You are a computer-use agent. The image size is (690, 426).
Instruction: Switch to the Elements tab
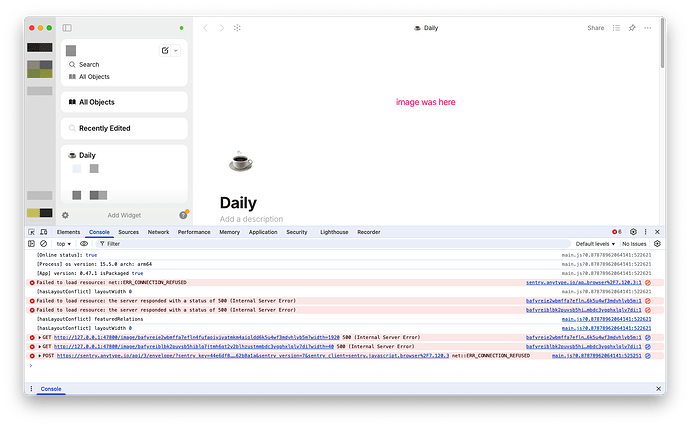68,232
